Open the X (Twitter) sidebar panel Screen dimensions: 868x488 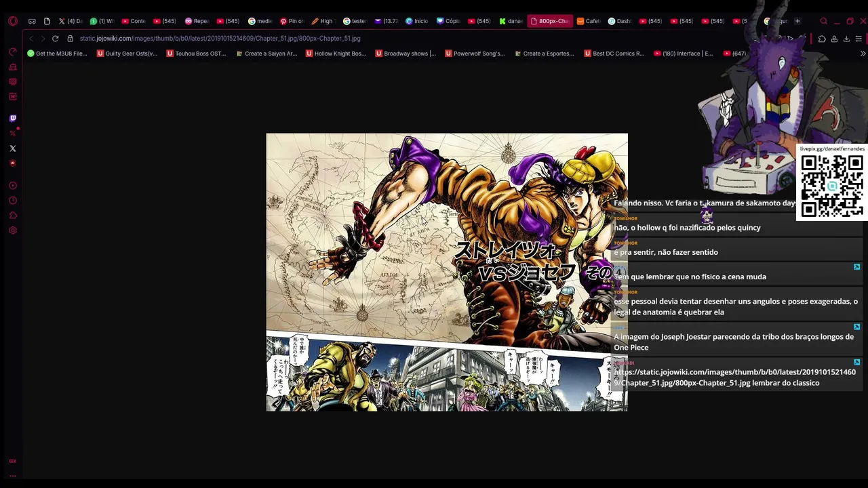13,148
